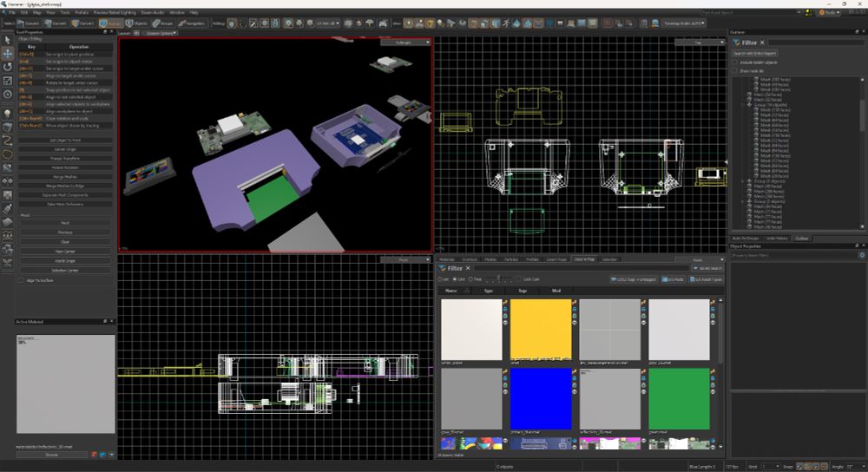Select the Grid view radio button
868x472 pixels.
click(455, 279)
